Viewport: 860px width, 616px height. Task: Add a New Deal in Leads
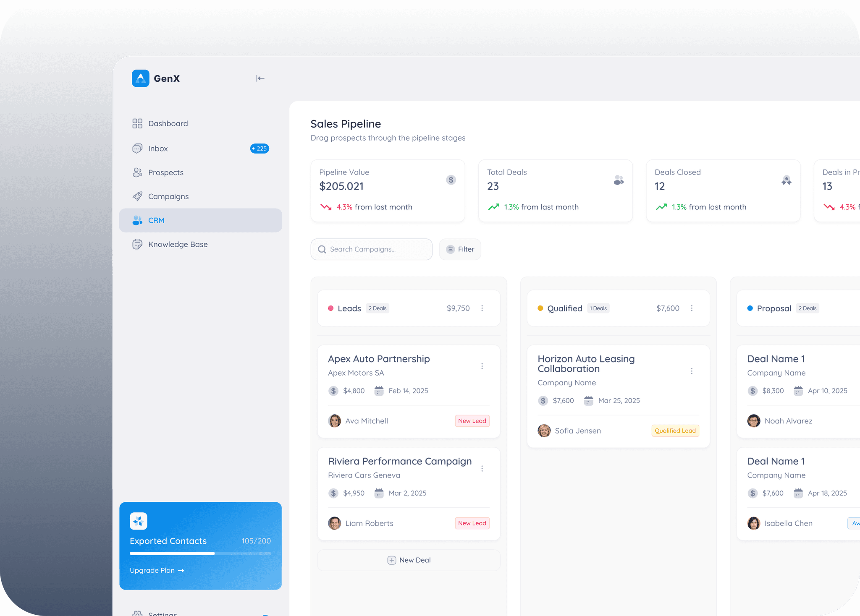pyautogui.click(x=409, y=560)
